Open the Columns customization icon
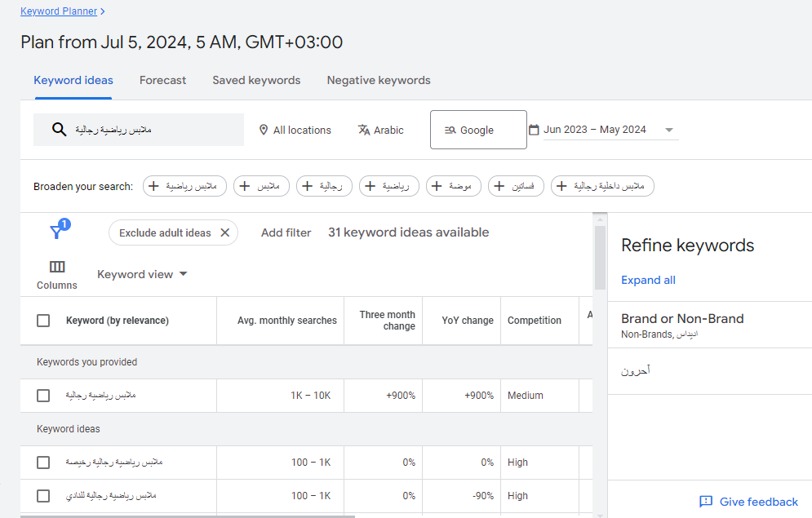 [x=56, y=266]
